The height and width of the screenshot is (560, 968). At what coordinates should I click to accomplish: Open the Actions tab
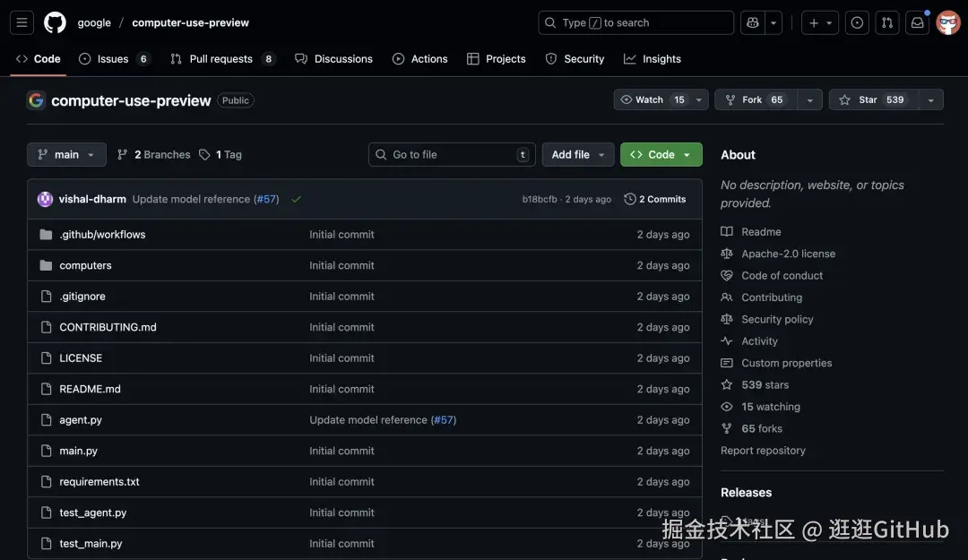pyautogui.click(x=419, y=59)
